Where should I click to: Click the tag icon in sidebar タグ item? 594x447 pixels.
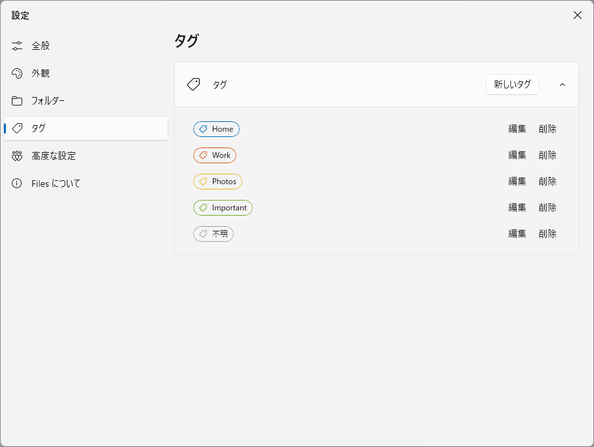click(x=17, y=128)
